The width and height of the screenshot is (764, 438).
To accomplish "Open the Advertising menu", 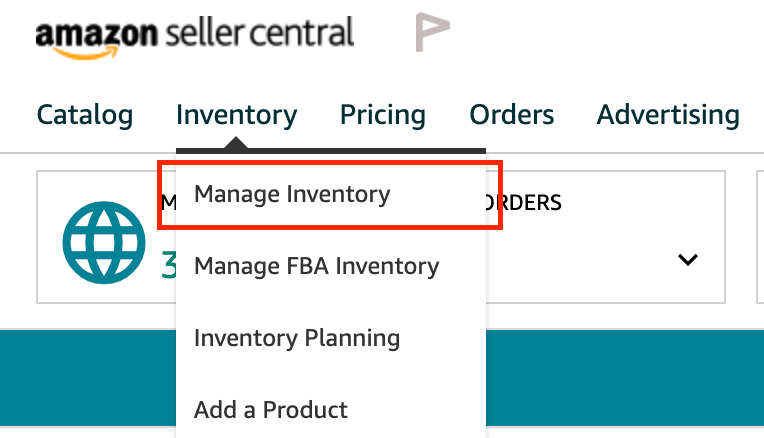I will click(668, 115).
